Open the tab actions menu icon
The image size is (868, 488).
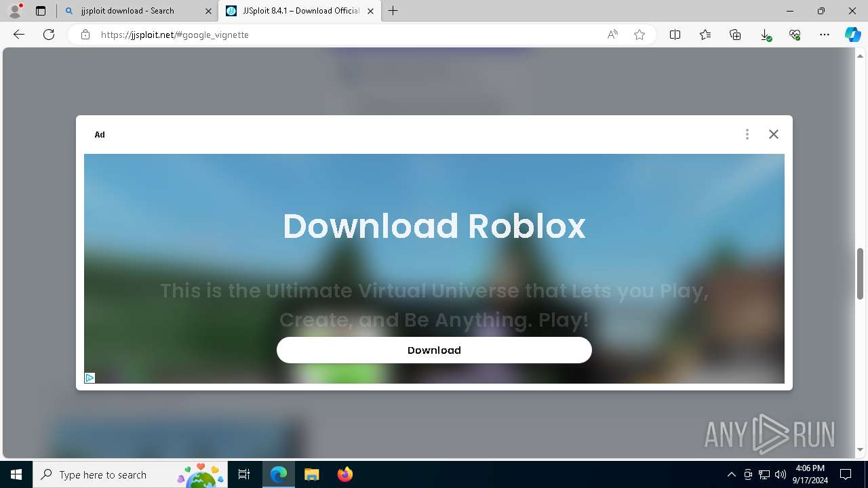[x=41, y=11]
